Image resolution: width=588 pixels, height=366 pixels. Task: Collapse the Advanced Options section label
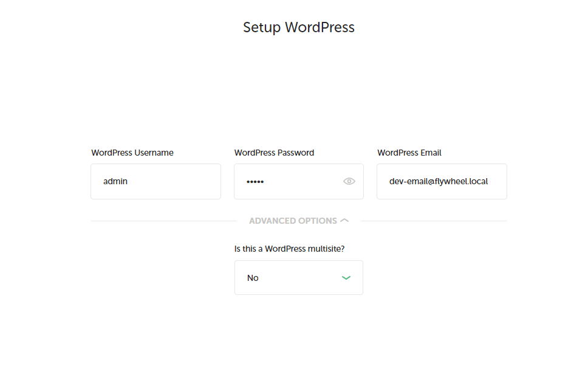(x=293, y=221)
